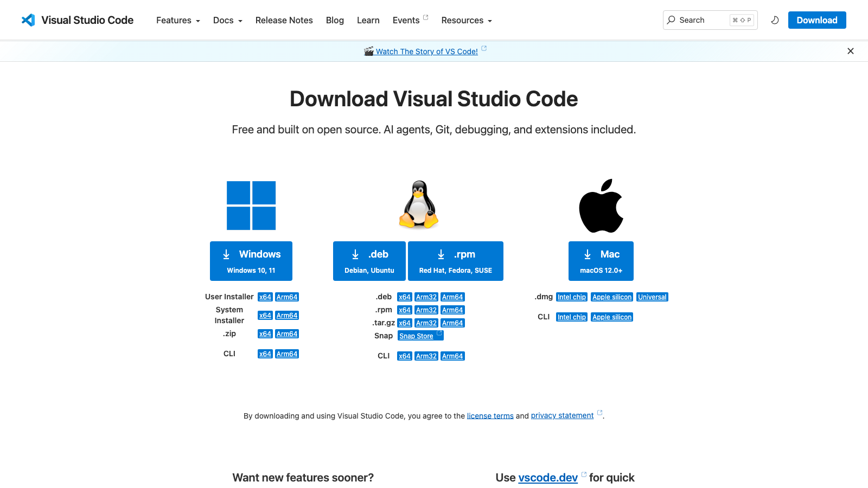This screenshot has height=488, width=868.
Task: Open the Learn page
Action: (368, 20)
